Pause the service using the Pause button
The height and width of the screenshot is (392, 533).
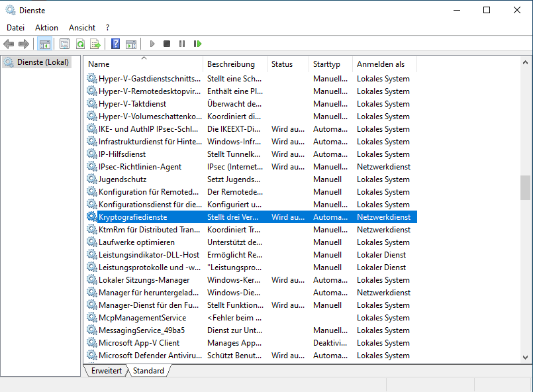click(x=182, y=44)
